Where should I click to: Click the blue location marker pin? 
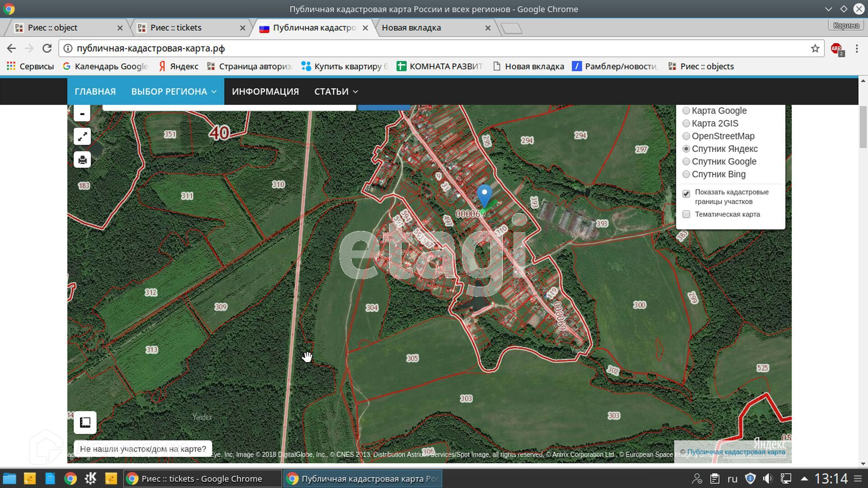[x=484, y=196]
